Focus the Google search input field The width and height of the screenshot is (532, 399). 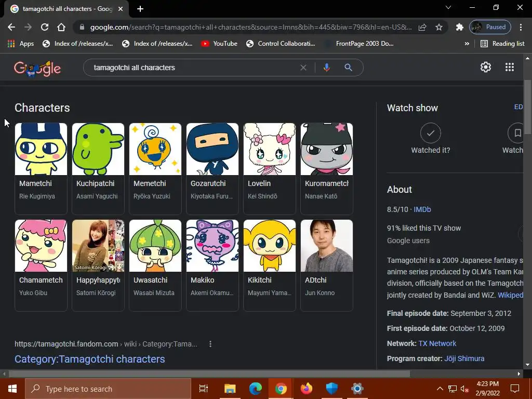[x=195, y=68]
